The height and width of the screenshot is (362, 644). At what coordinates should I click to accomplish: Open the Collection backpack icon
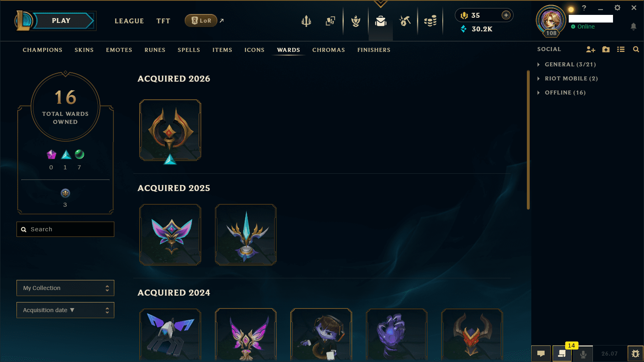[x=380, y=21]
